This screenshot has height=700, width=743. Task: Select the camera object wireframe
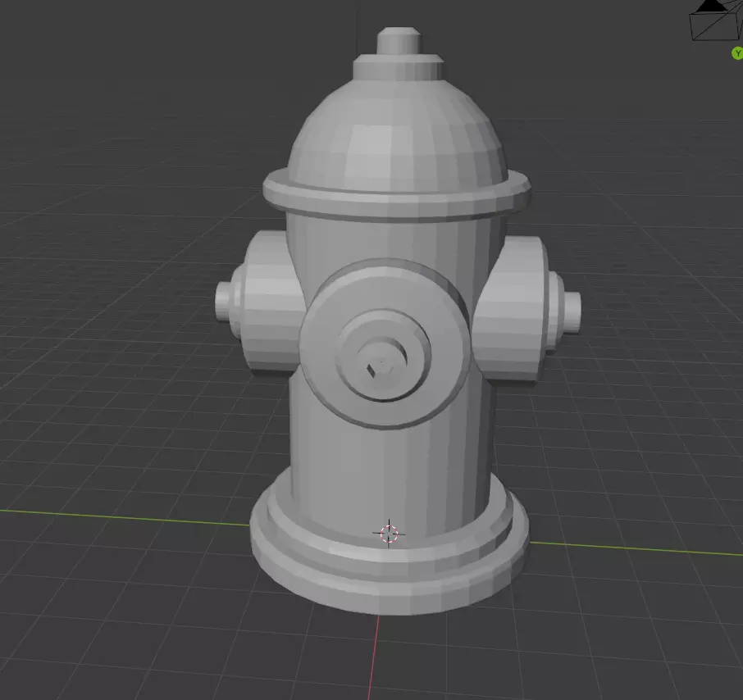(715, 20)
